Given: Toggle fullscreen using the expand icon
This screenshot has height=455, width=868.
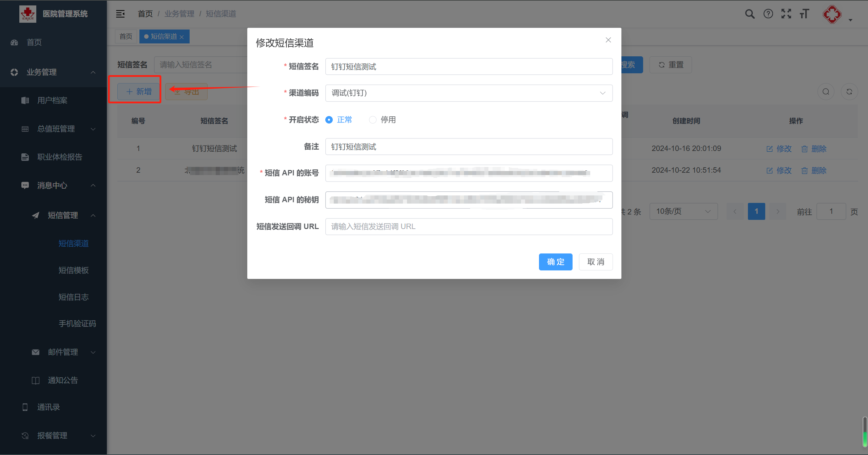Looking at the screenshot, I should click(786, 14).
